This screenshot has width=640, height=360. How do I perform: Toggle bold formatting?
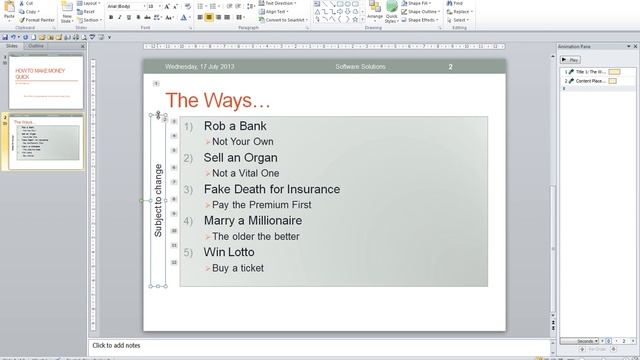pyautogui.click(x=111, y=17)
